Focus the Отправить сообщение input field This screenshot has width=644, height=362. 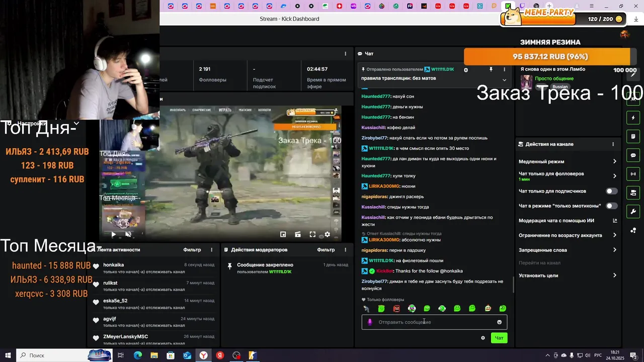(x=434, y=322)
